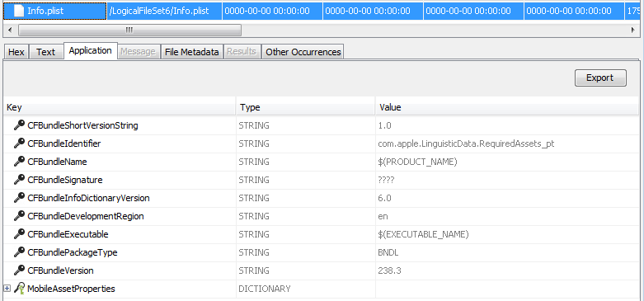The width and height of the screenshot is (644, 301).
Task: Click the ???? signature value
Action: coord(387,180)
